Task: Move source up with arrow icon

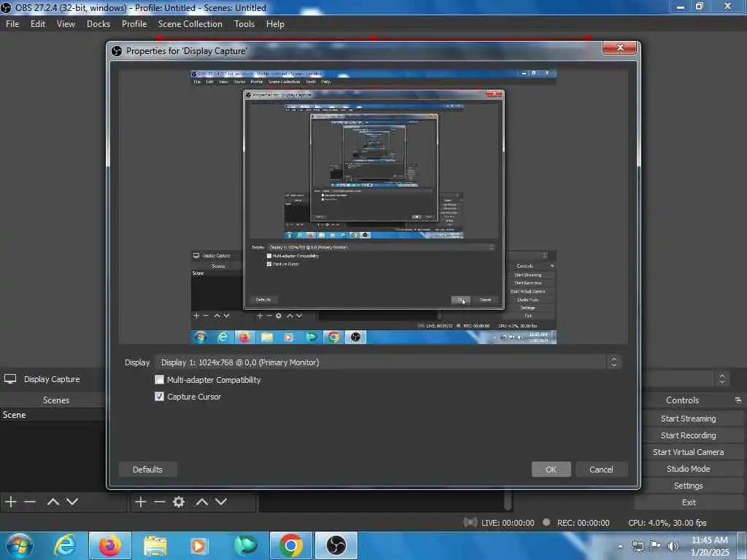Action: coord(201,502)
